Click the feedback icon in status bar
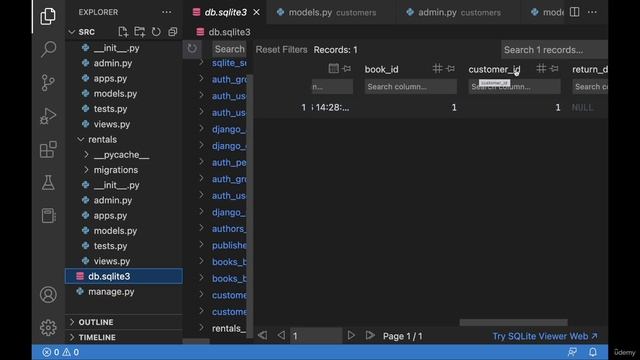This screenshot has height=360, width=640. pos(572,352)
